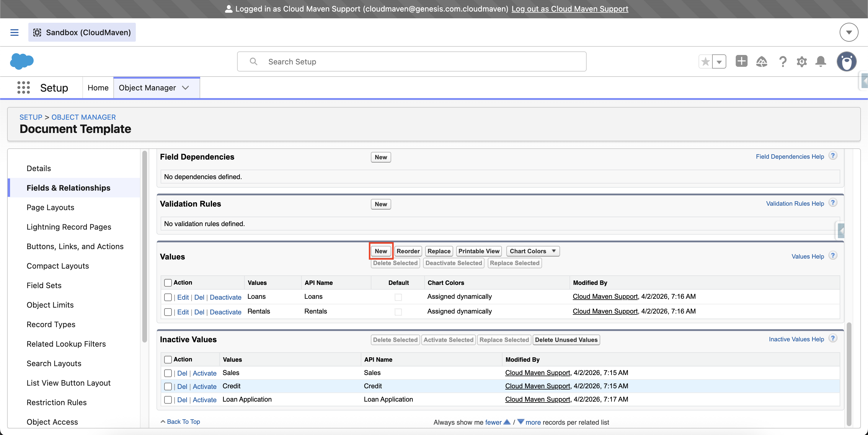
Task: Toggle the Default checkbox for Rentals
Action: tap(398, 312)
